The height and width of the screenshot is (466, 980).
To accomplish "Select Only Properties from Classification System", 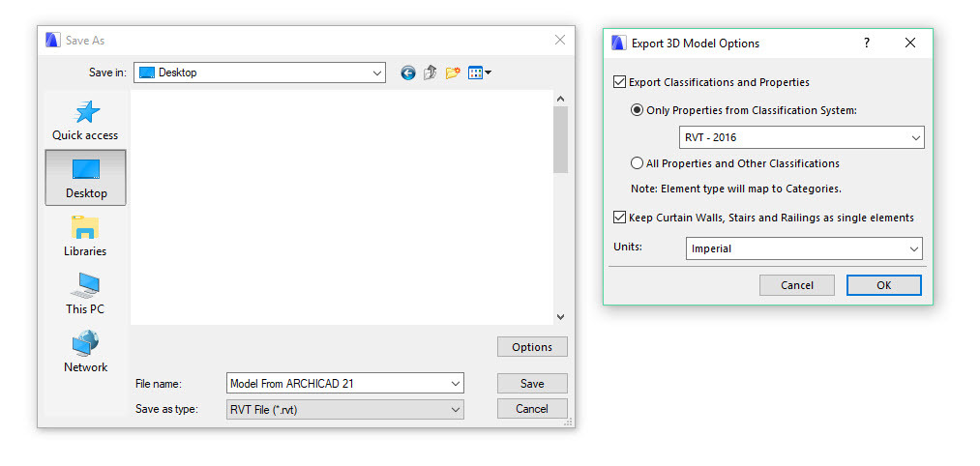I will (x=637, y=110).
